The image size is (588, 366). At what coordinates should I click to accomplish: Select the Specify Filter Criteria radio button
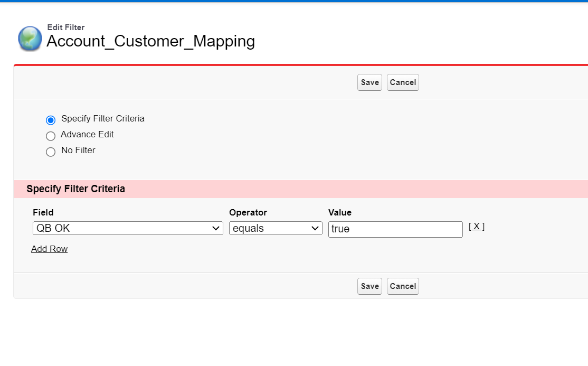51,120
